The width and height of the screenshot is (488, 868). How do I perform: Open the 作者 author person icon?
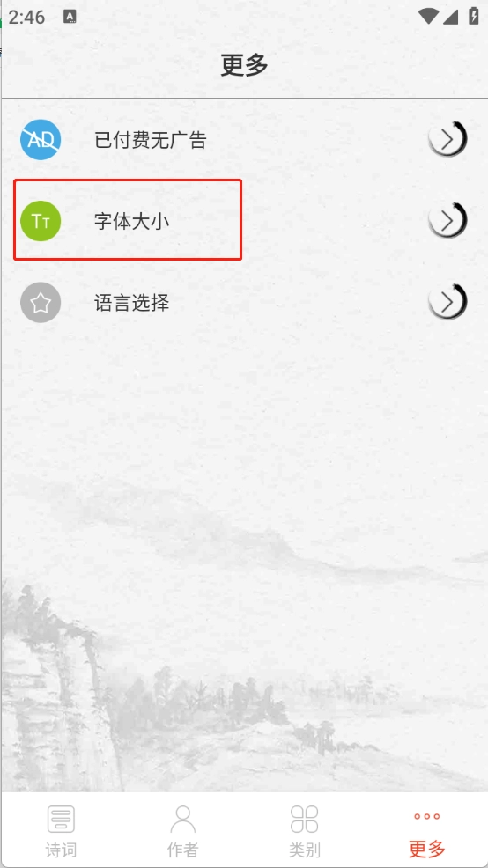[x=183, y=820]
